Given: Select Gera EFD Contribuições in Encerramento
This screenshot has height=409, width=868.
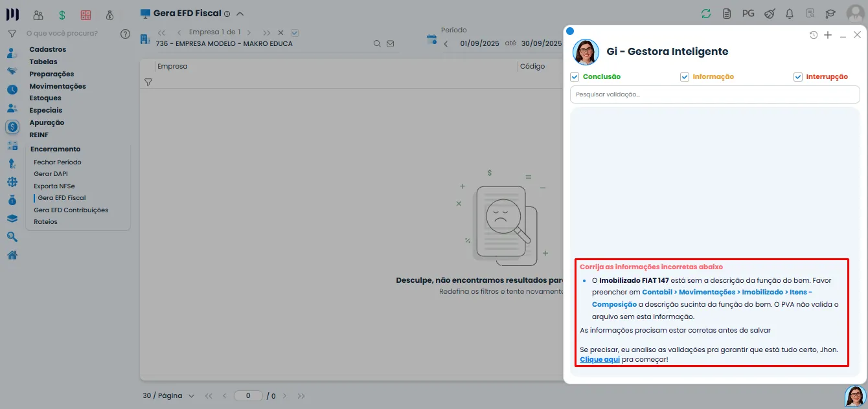Looking at the screenshot, I should click(x=71, y=209).
